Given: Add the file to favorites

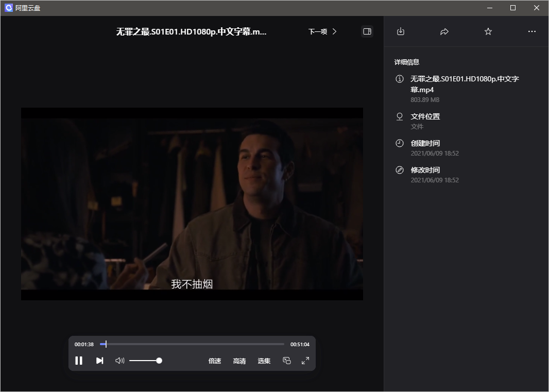Looking at the screenshot, I should [488, 31].
